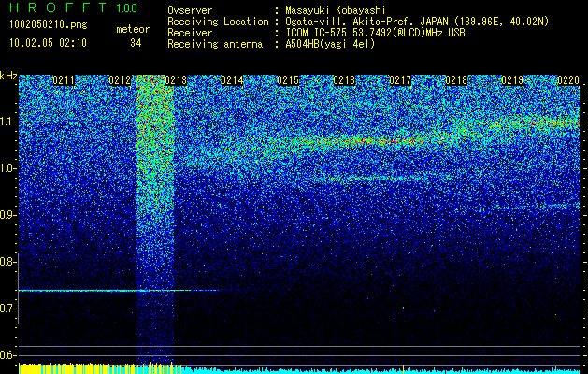This screenshot has height=374, width=588.
Task: Click the 0220 time marker
Action: (x=568, y=80)
